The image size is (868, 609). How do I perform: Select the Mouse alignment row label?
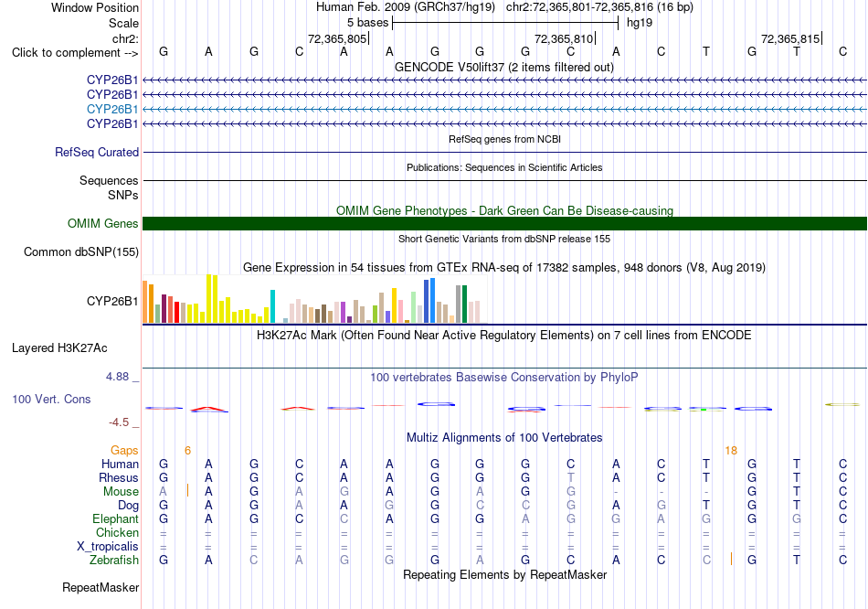[121, 492]
